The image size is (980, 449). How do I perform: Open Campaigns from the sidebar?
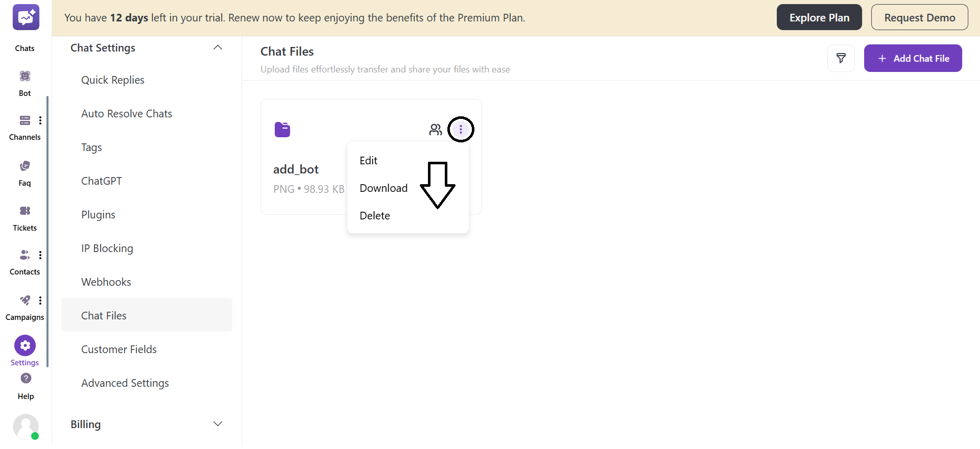click(25, 301)
